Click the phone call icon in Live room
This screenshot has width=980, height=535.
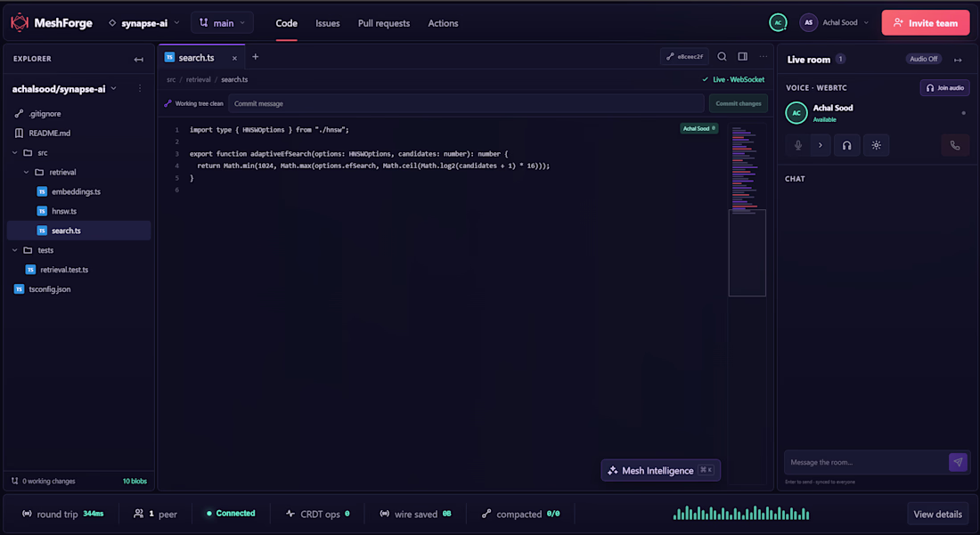click(955, 145)
